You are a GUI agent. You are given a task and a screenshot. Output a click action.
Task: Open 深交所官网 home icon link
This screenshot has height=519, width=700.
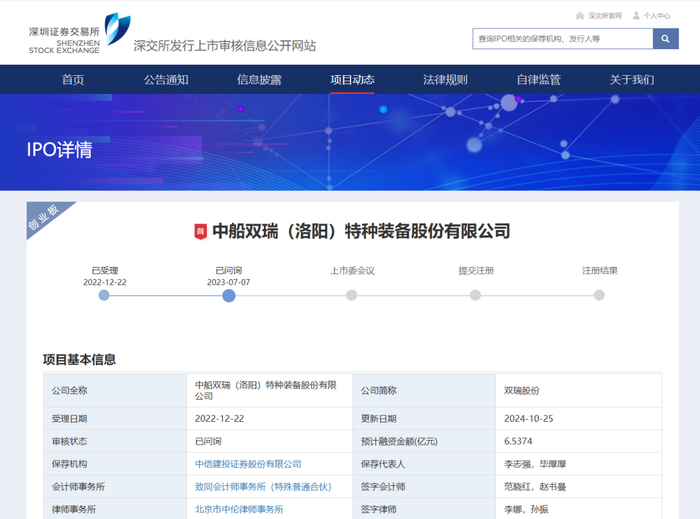point(599,16)
